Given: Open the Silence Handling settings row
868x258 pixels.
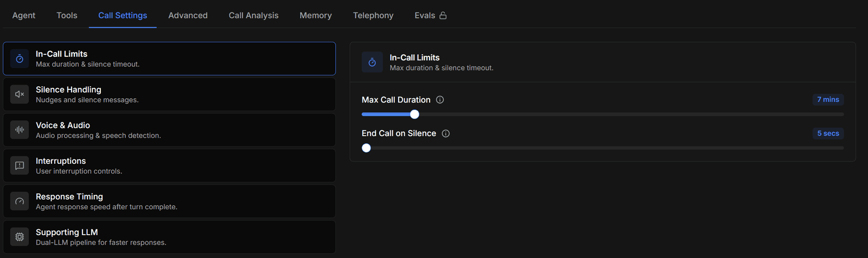Looking at the screenshot, I should tap(169, 94).
